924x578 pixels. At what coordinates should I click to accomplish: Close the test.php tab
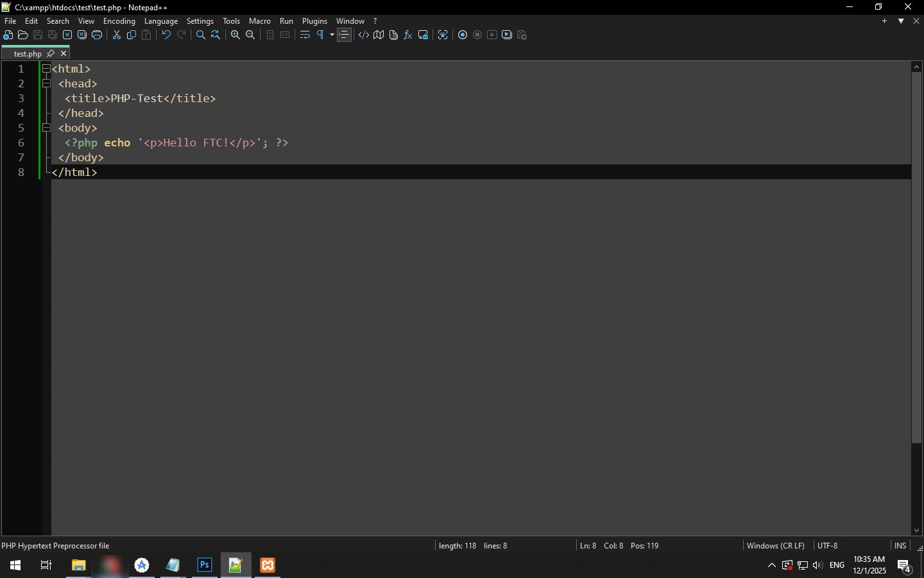point(64,54)
